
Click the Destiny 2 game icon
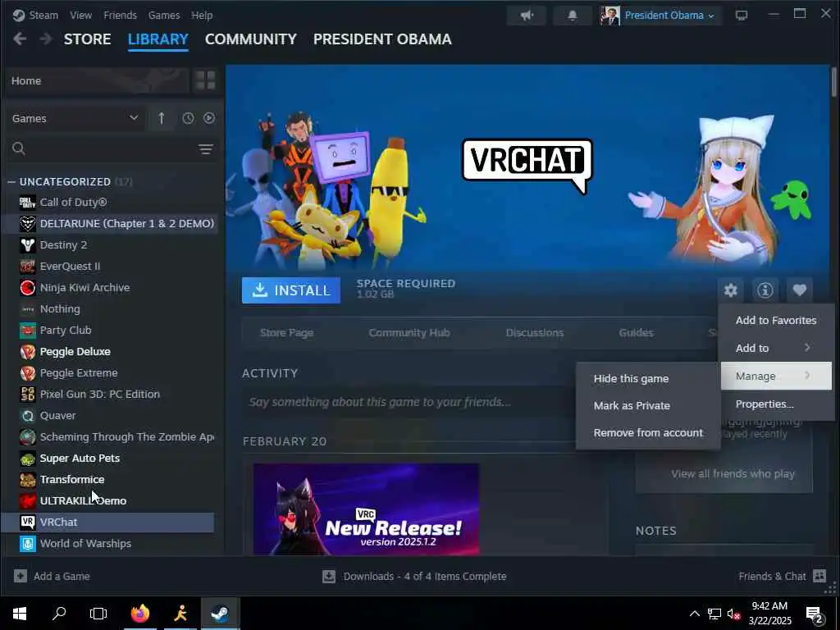tap(27, 244)
